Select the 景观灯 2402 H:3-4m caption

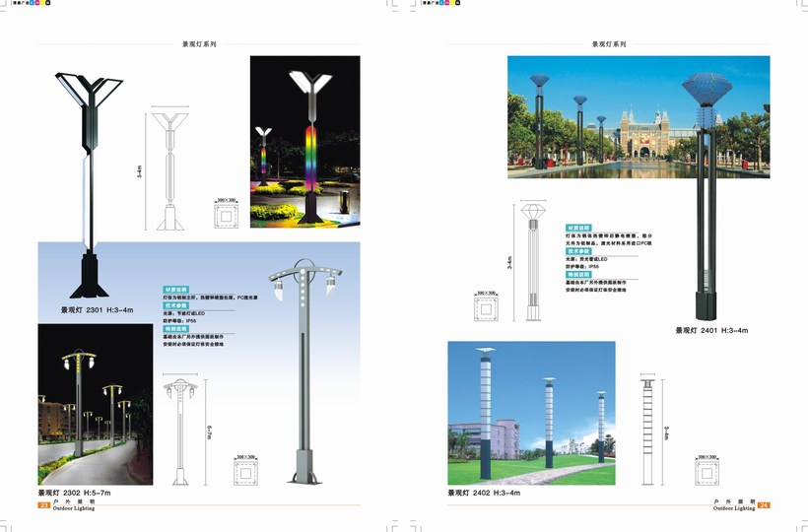(483, 492)
